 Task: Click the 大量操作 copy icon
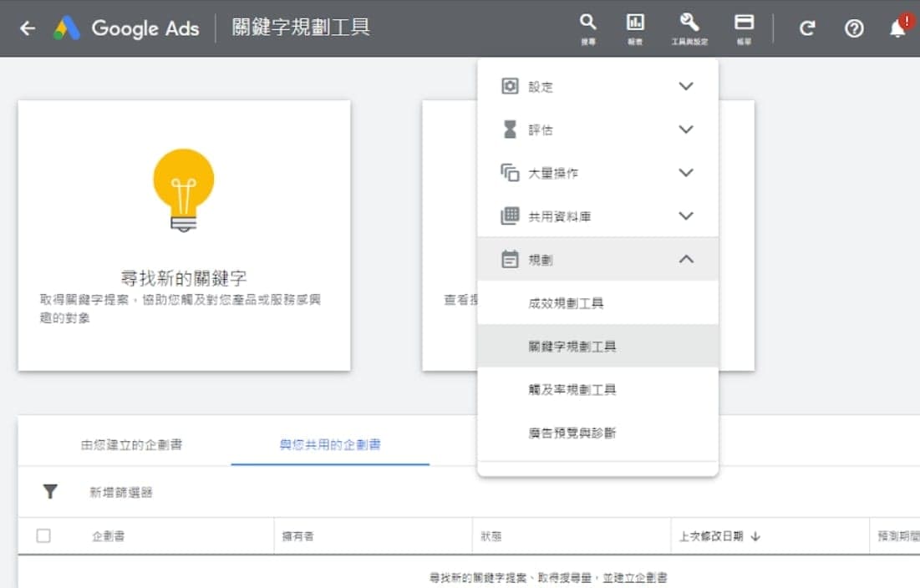click(510, 172)
